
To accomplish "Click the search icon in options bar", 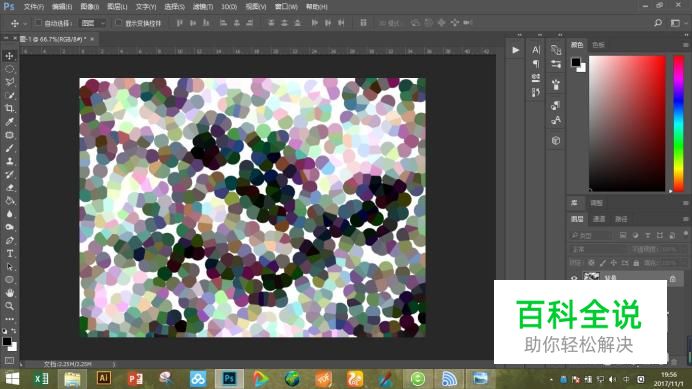I will 658,23.
